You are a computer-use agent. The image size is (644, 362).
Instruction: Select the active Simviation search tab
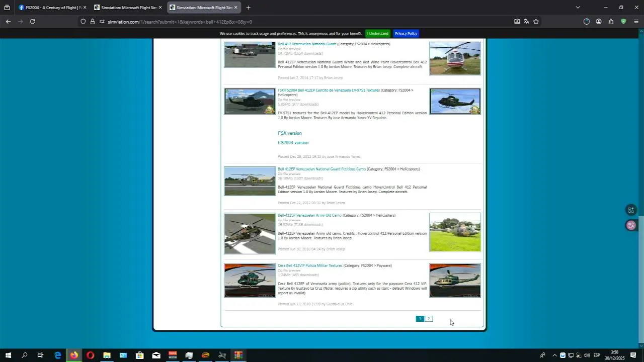(x=203, y=8)
